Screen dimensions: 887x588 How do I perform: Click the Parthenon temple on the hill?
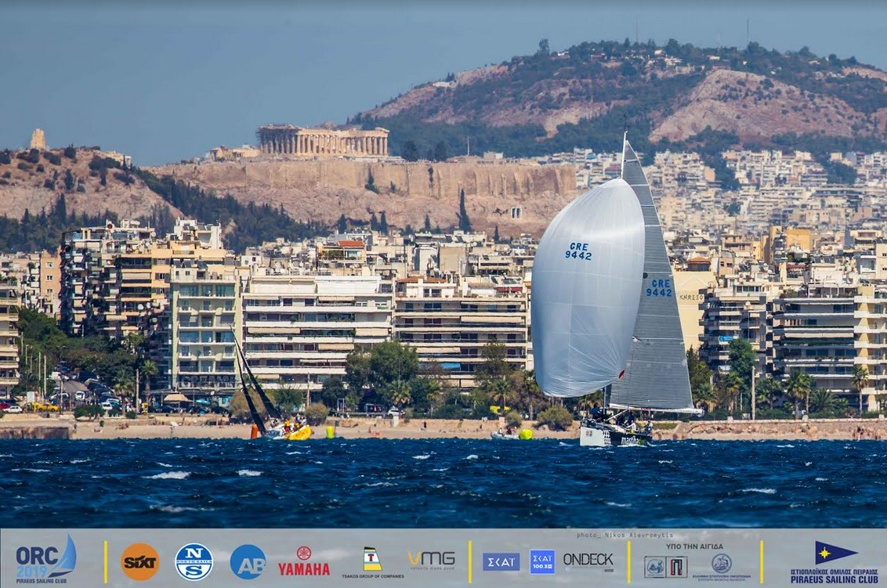tap(323, 140)
